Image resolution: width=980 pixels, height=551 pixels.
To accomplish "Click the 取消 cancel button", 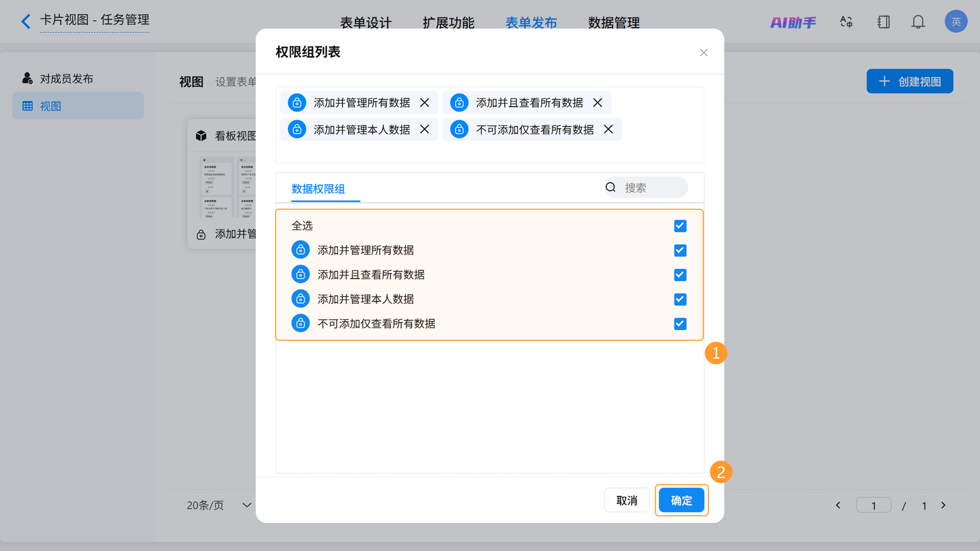I will 627,500.
